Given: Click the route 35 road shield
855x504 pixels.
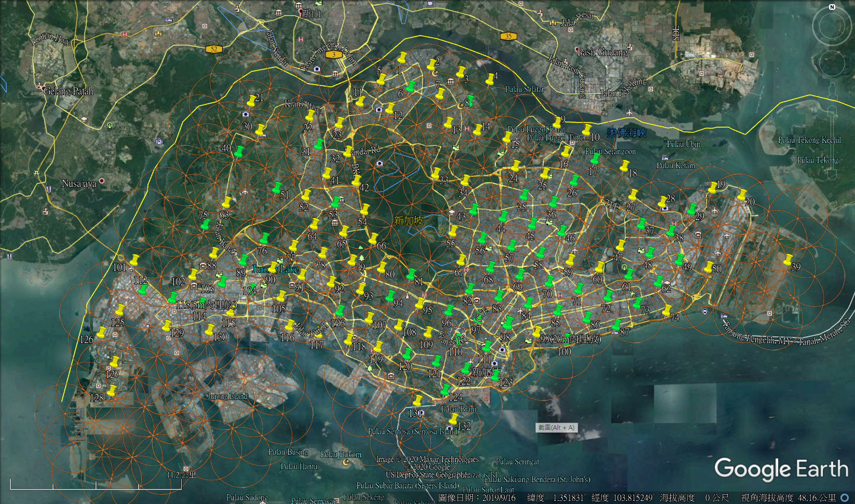Looking at the screenshot, I should click(508, 36).
